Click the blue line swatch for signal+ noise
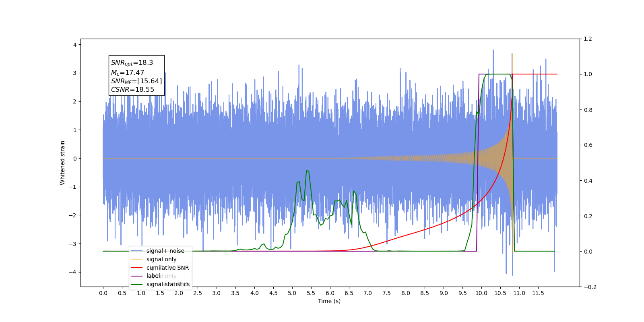Viewport: 644px width, 322px height. pos(137,251)
